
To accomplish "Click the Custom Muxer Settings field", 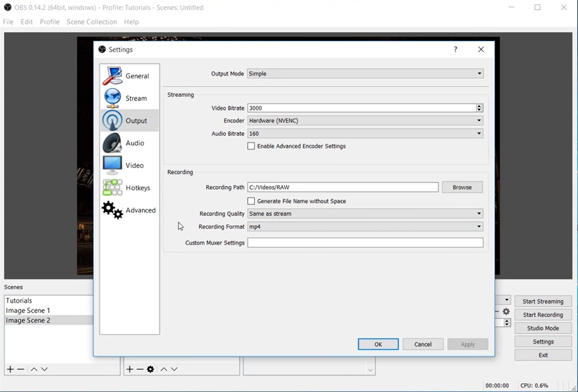I will pyautogui.click(x=365, y=243).
